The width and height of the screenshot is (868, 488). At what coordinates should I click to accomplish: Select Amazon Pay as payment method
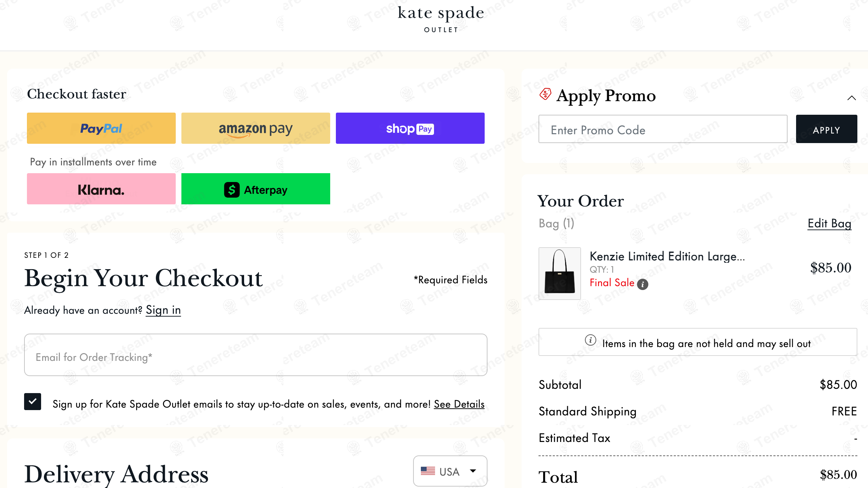pos(255,128)
